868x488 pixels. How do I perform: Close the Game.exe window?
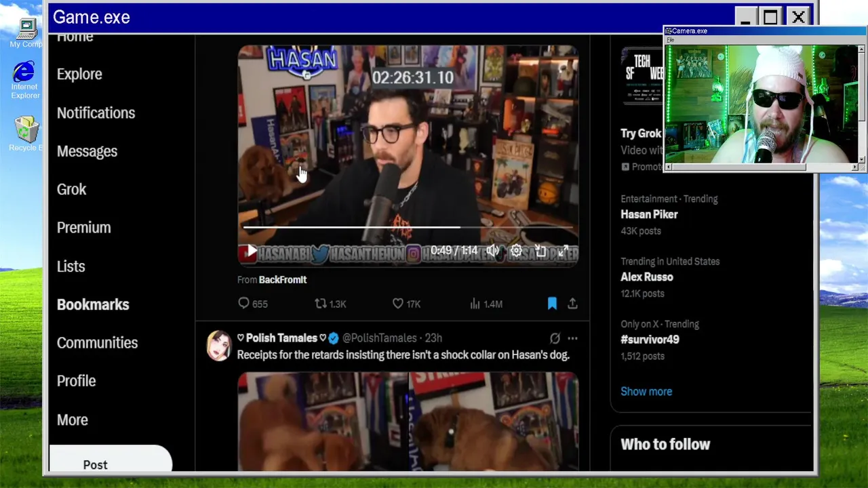coord(798,17)
